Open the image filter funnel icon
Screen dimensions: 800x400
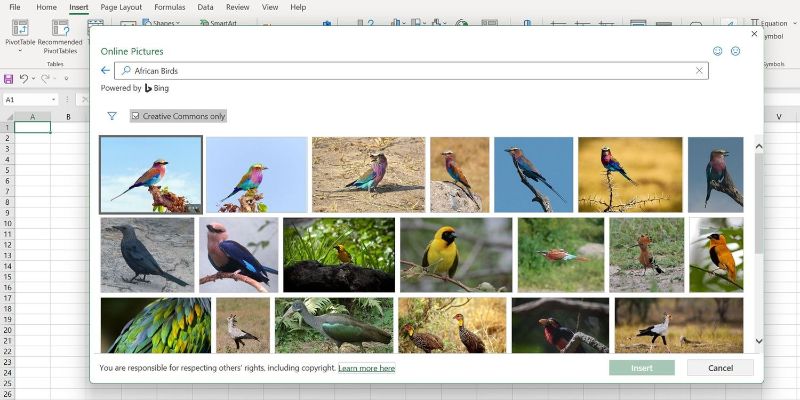(112, 116)
